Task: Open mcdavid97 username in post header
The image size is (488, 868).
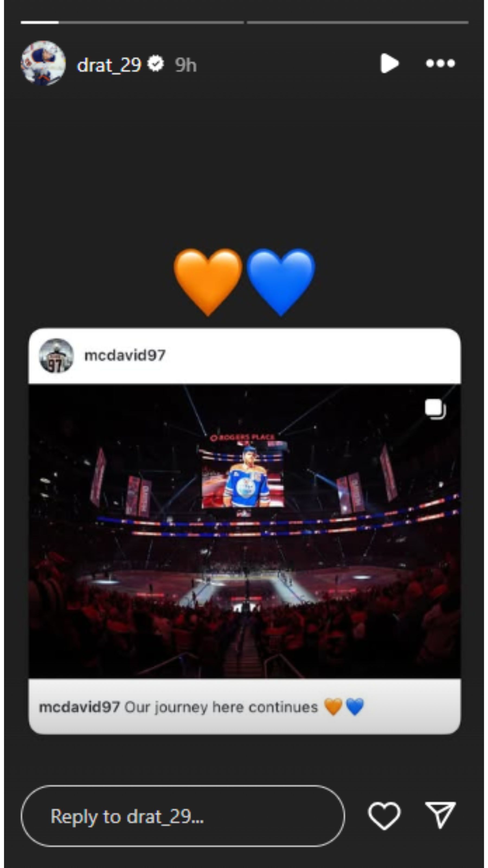Action: pos(125,355)
